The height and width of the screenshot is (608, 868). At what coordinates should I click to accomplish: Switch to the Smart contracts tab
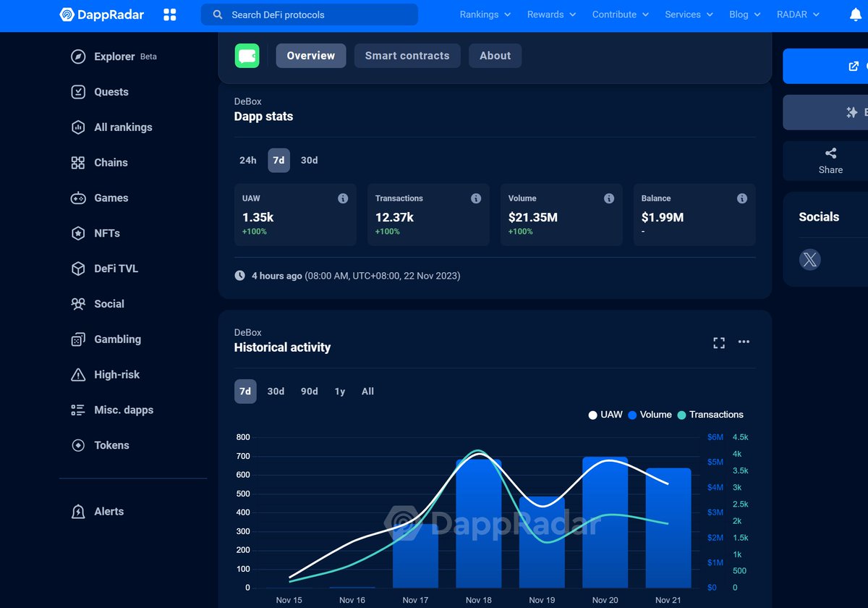click(x=407, y=56)
